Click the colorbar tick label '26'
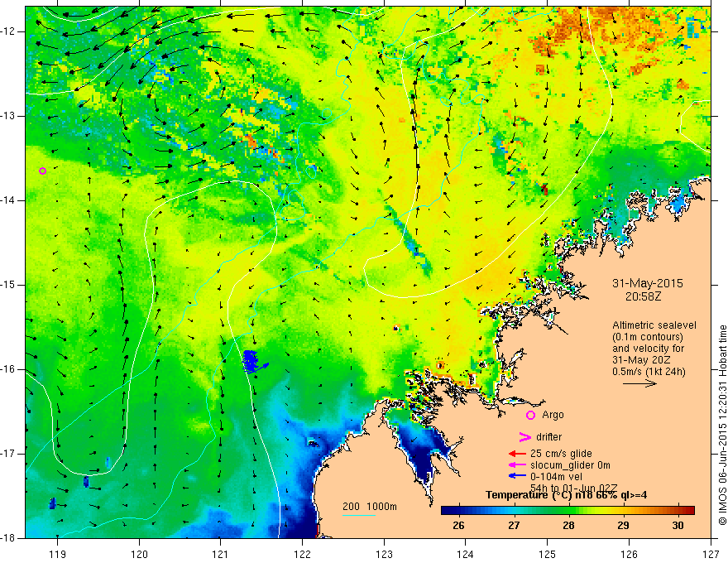Image resolution: width=728 pixels, height=563 pixels. pyautogui.click(x=458, y=526)
